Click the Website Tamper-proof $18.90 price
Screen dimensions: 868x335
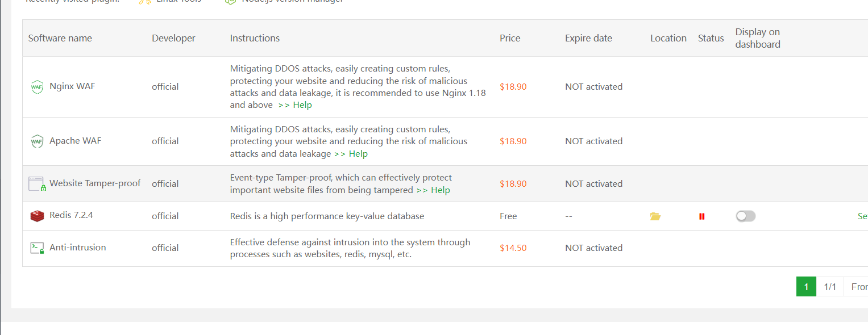513,184
